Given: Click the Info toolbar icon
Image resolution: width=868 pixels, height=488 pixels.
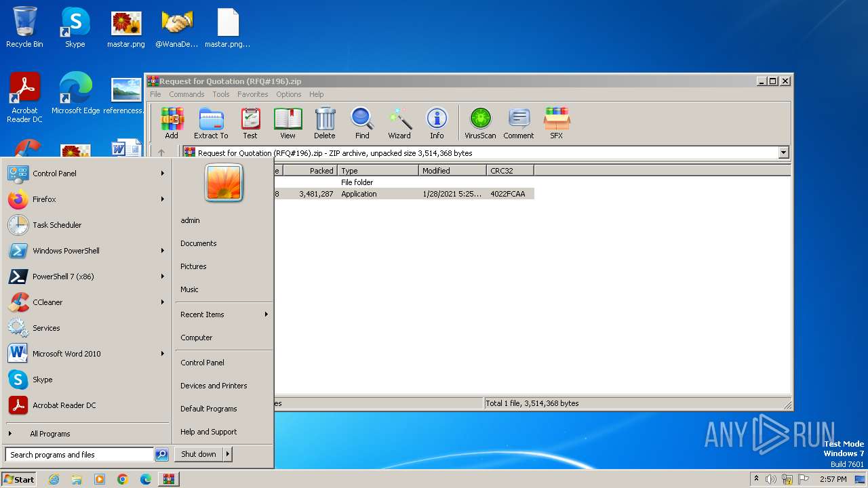Looking at the screenshot, I should (437, 123).
